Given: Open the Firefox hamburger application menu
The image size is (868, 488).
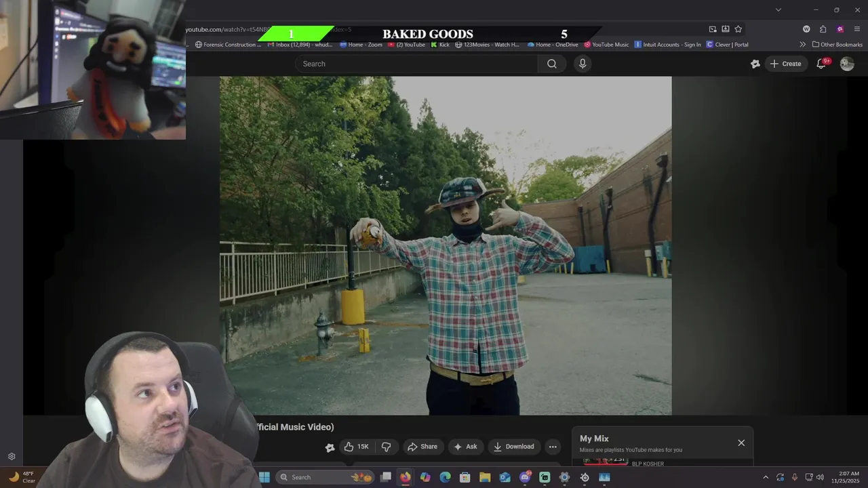Looking at the screenshot, I should pyautogui.click(x=857, y=29).
